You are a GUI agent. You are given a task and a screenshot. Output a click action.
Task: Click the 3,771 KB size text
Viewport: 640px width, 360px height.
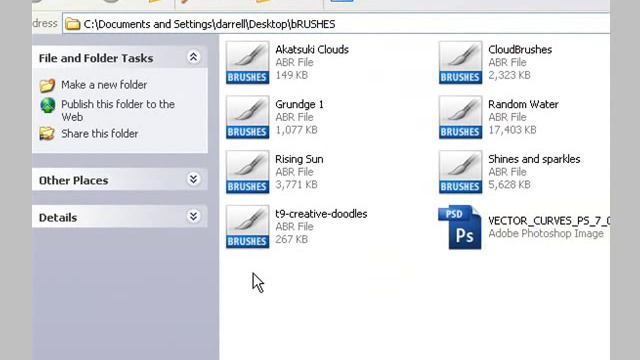(x=296, y=184)
